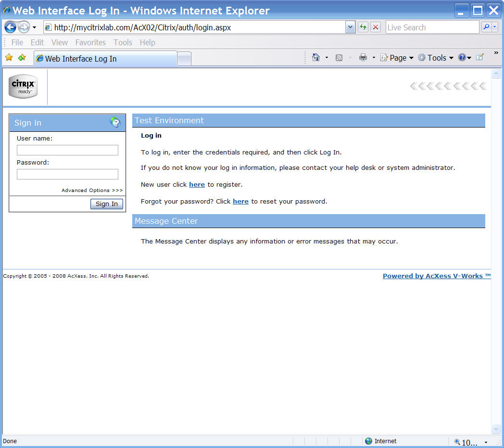Click the Add to Favorites icon

click(x=22, y=58)
